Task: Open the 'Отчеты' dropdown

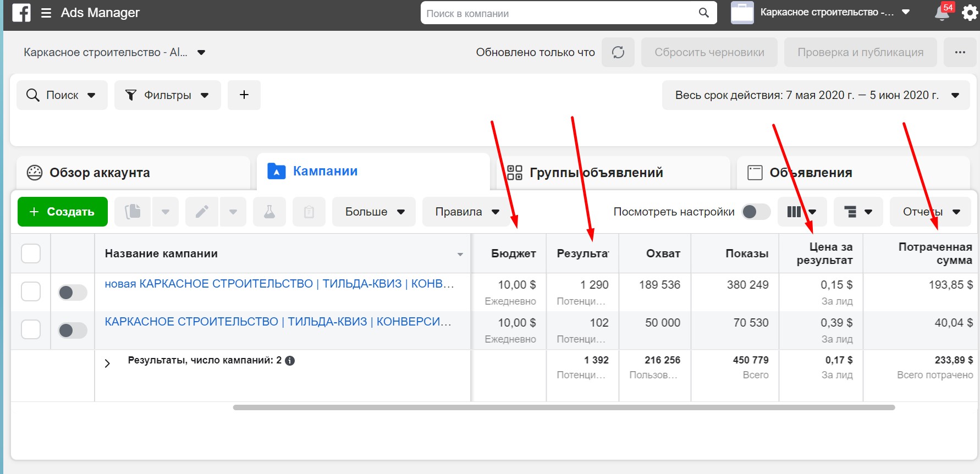Action: point(931,212)
